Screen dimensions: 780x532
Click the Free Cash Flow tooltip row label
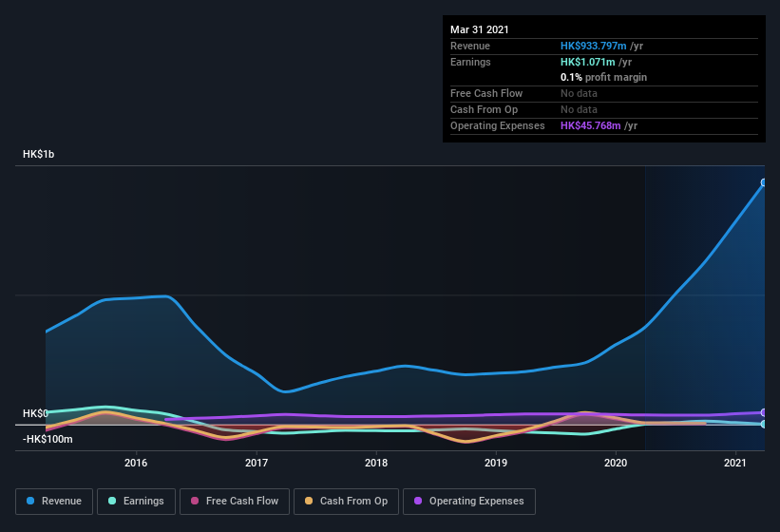(486, 93)
